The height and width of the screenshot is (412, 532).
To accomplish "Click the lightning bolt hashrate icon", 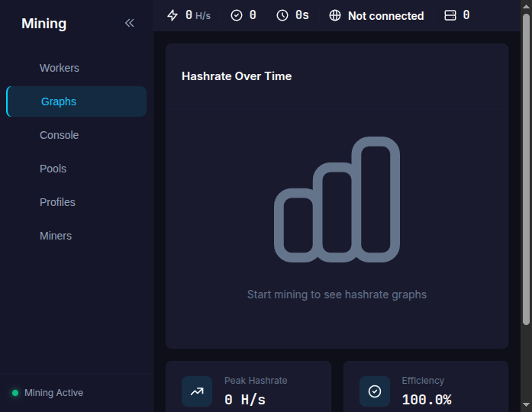I will click(172, 15).
